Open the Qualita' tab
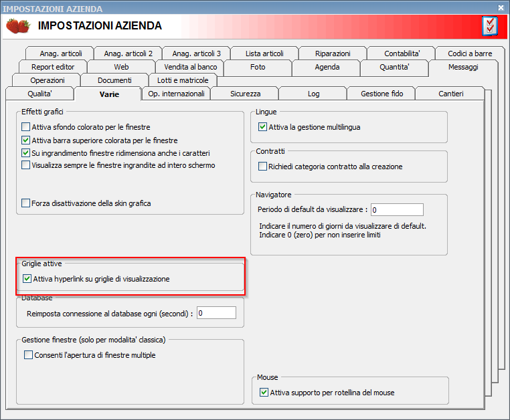510x420 pixels. tap(39, 94)
